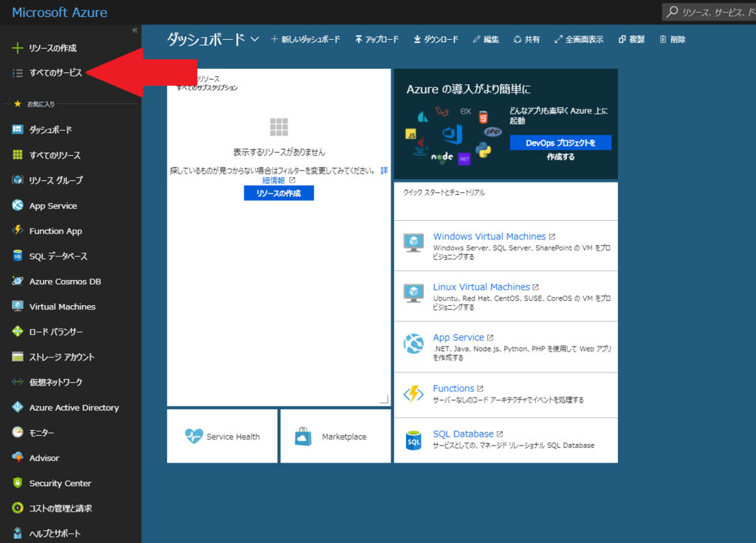Expand the ダッシュボード title dropdown chevron
The width and height of the screenshot is (756, 543).
click(255, 39)
